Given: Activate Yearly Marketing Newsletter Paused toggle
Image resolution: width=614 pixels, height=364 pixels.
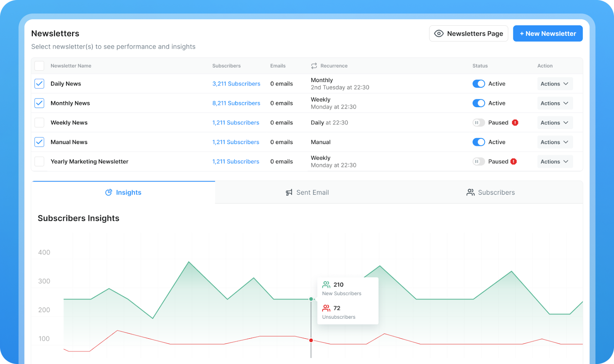Looking at the screenshot, I should 479,161.
